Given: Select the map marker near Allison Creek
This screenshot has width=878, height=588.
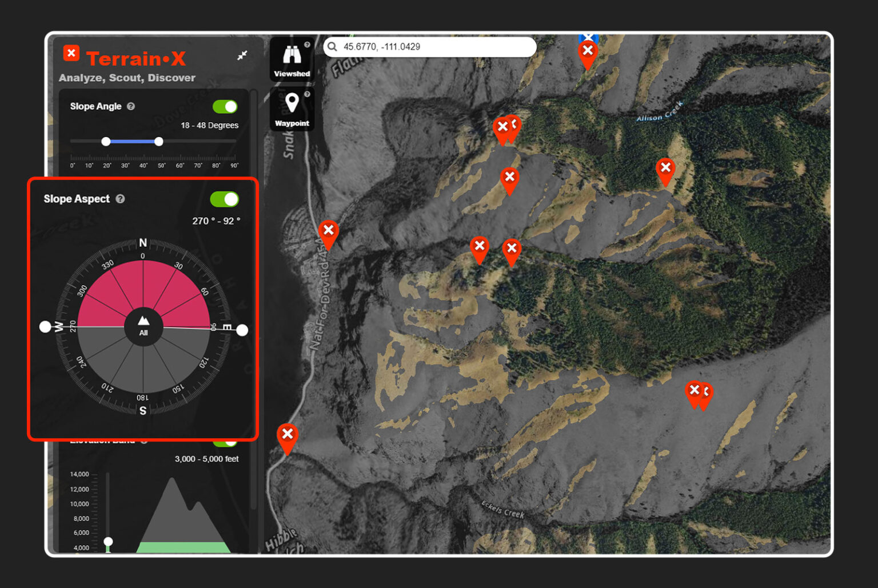Looking at the screenshot, I should point(665,169).
